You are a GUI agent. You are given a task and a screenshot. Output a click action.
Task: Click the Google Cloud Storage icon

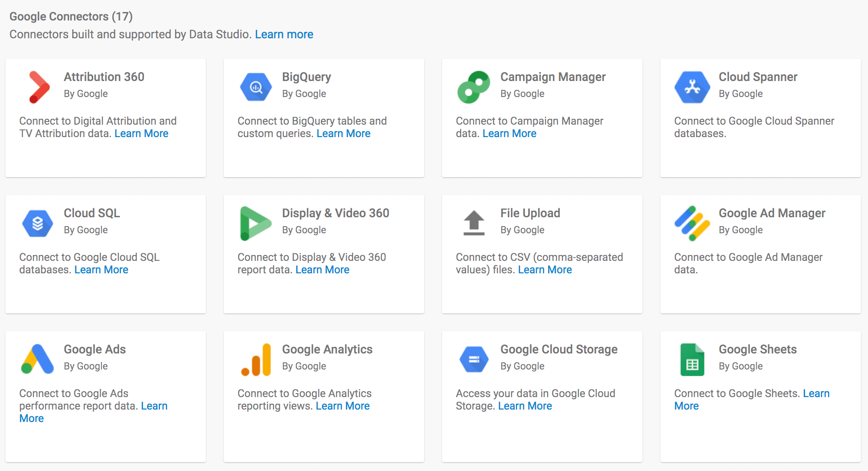[x=474, y=359]
